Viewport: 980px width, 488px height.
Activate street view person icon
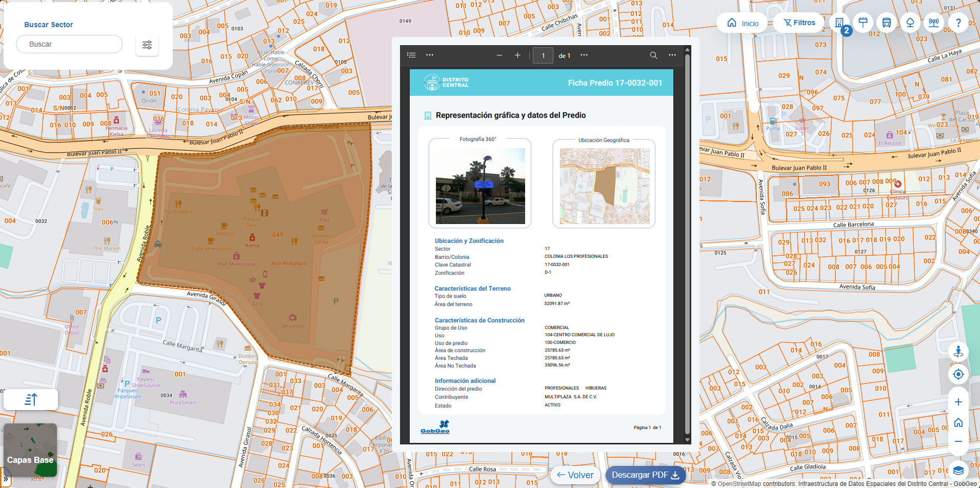click(958, 352)
